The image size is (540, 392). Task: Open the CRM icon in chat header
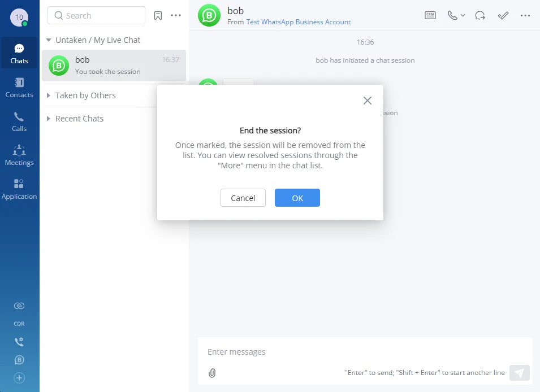(430, 15)
